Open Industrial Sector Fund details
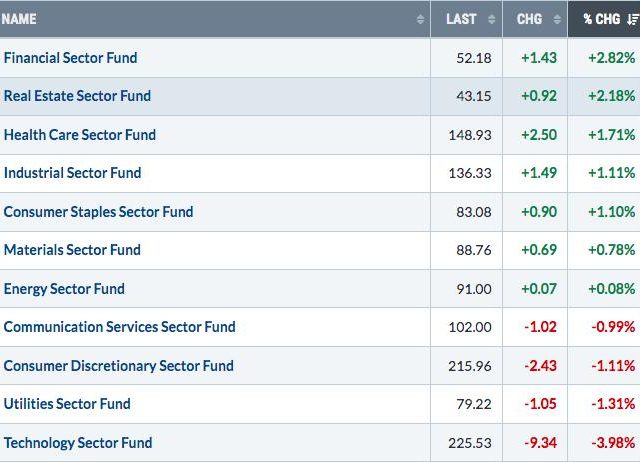The width and height of the screenshot is (640, 463). click(72, 173)
